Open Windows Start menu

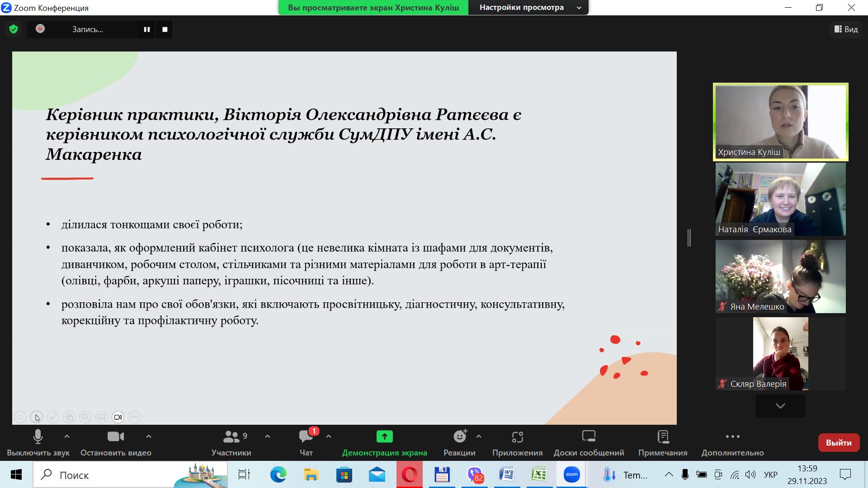coord(16,475)
